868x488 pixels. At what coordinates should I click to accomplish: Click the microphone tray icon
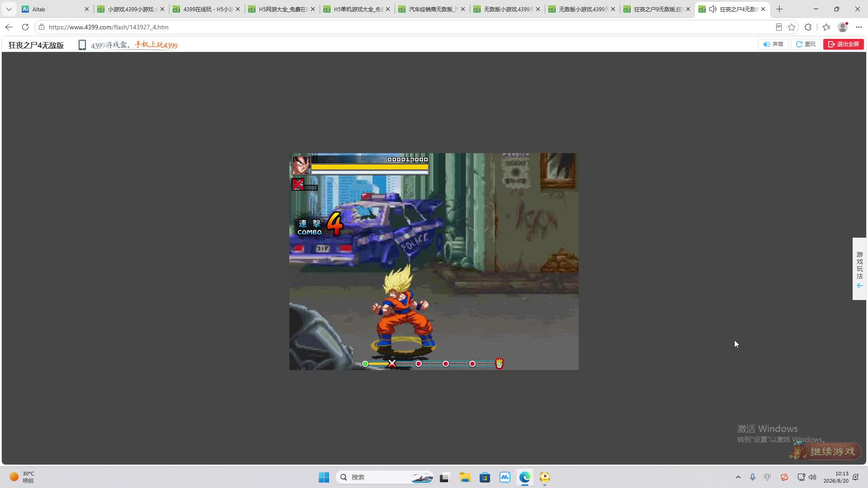point(753,477)
